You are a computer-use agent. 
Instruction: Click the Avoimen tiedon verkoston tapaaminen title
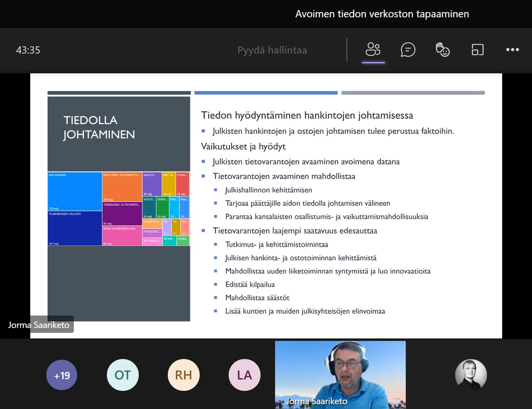tap(382, 14)
